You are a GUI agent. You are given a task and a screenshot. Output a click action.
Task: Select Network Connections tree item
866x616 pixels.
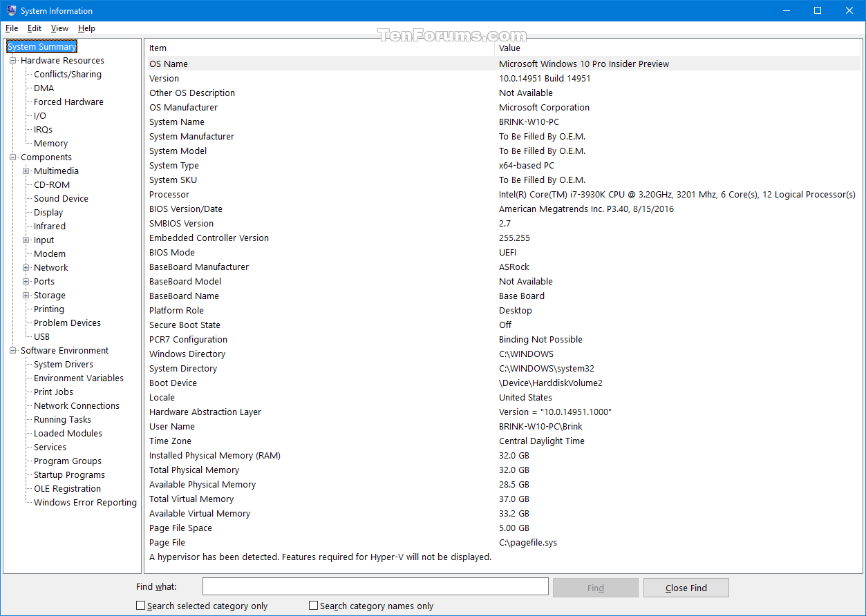[77, 405]
